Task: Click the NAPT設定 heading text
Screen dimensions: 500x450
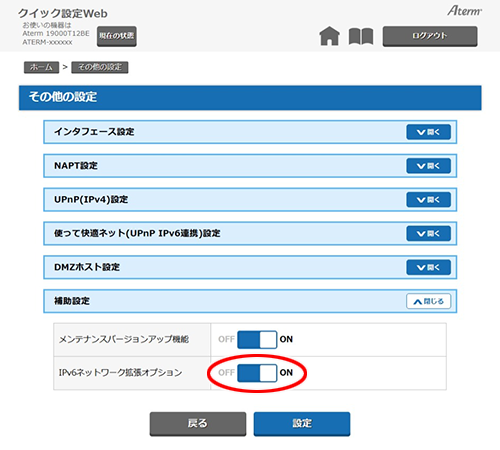Action: [x=76, y=166]
